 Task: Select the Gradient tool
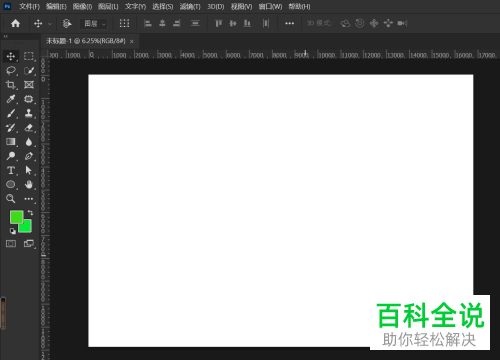tap(11, 142)
